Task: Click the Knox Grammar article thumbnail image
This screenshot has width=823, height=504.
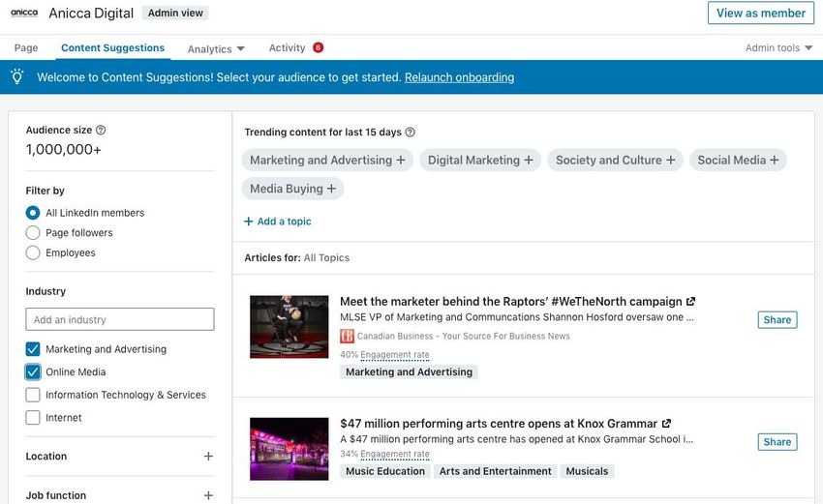Action: (290, 449)
